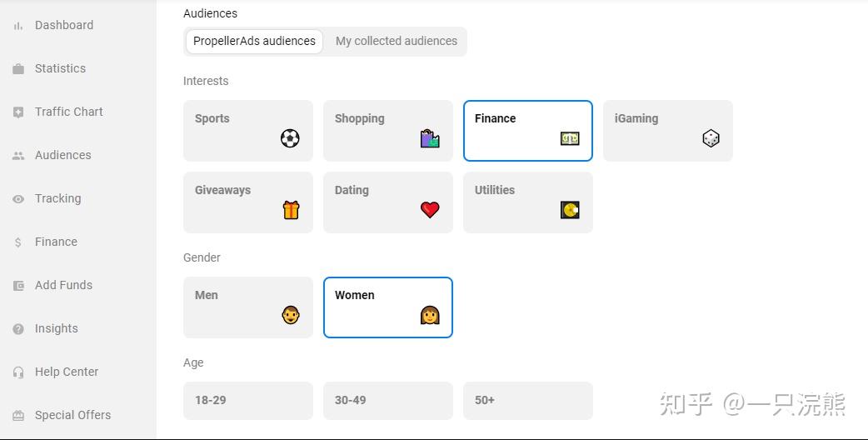Click the Traffic Chart sidebar icon
This screenshot has width=868, height=440.
coord(18,112)
